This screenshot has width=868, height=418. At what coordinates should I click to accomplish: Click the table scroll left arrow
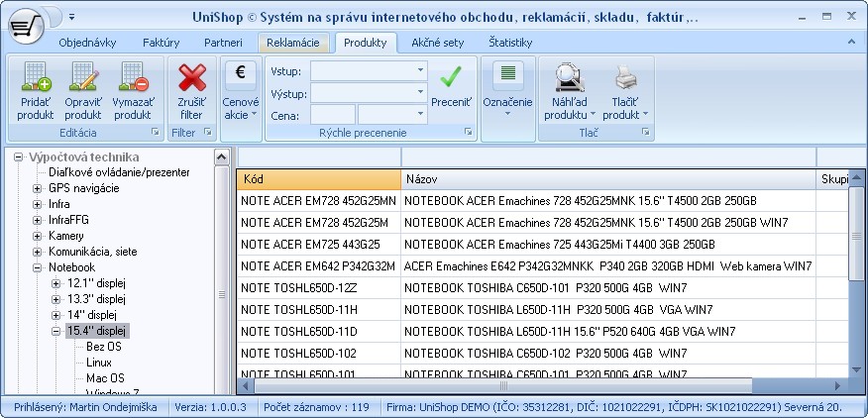[x=245, y=385]
